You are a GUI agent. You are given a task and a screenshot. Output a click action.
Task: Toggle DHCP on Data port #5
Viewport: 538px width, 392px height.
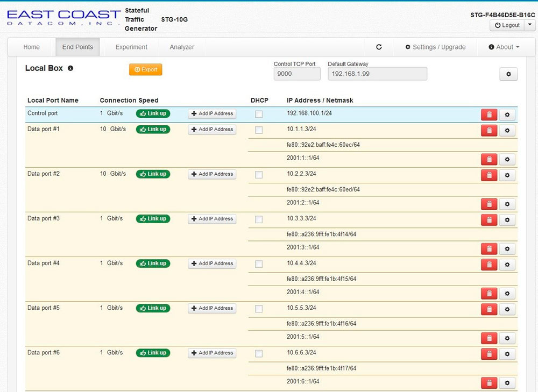(259, 309)
